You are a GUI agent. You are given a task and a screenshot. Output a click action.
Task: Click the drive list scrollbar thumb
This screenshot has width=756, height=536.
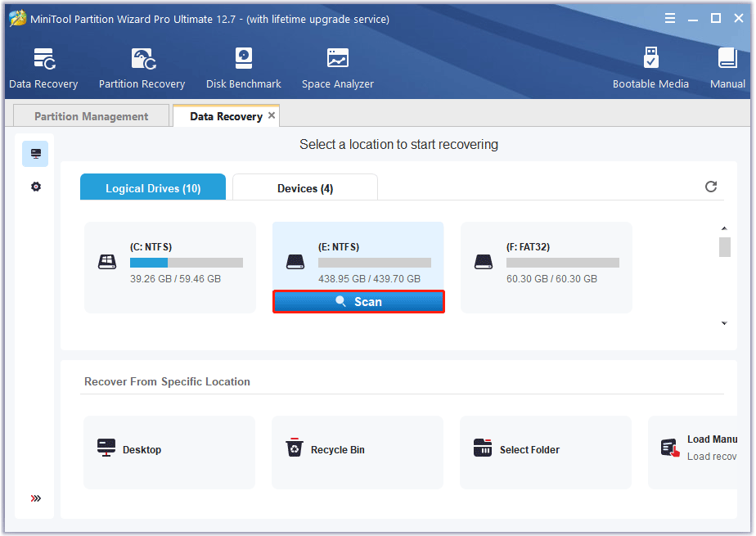tap(725, 247)
